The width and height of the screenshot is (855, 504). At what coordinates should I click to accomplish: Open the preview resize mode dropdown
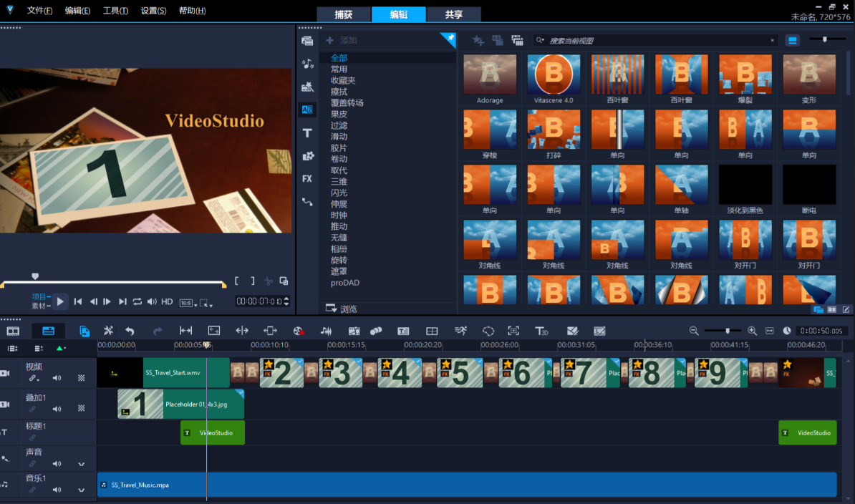pyautogui.click(x=206, y=302)
